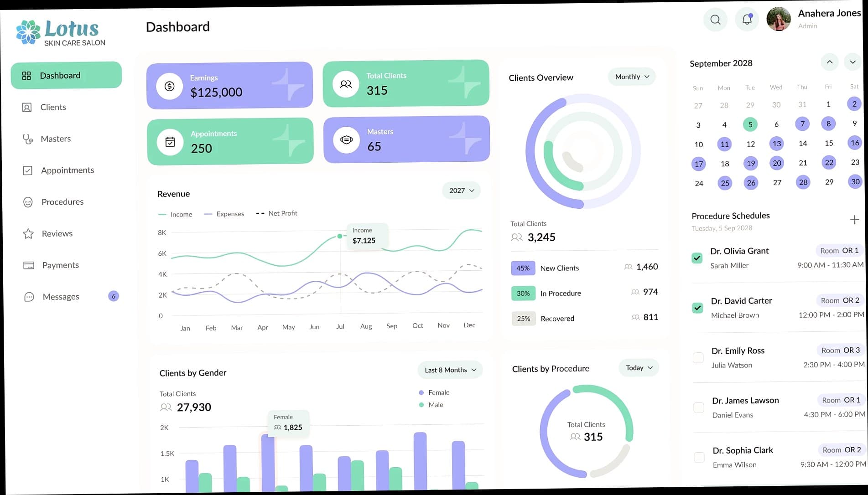This screenshot has width=868, height=495.
Task: Click the Lotus flower logo
Action: [28, 32]
